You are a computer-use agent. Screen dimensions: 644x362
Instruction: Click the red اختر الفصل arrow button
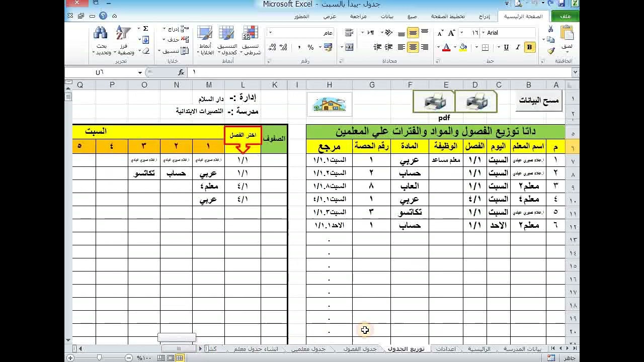tap(243, 139)
